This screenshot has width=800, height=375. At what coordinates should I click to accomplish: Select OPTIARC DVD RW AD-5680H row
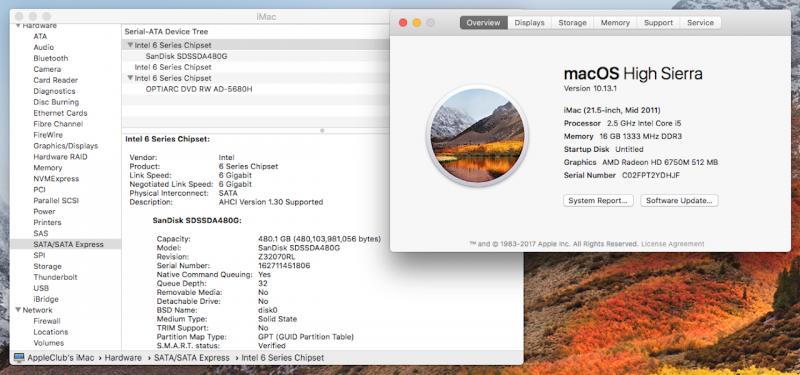click(199, 89)
